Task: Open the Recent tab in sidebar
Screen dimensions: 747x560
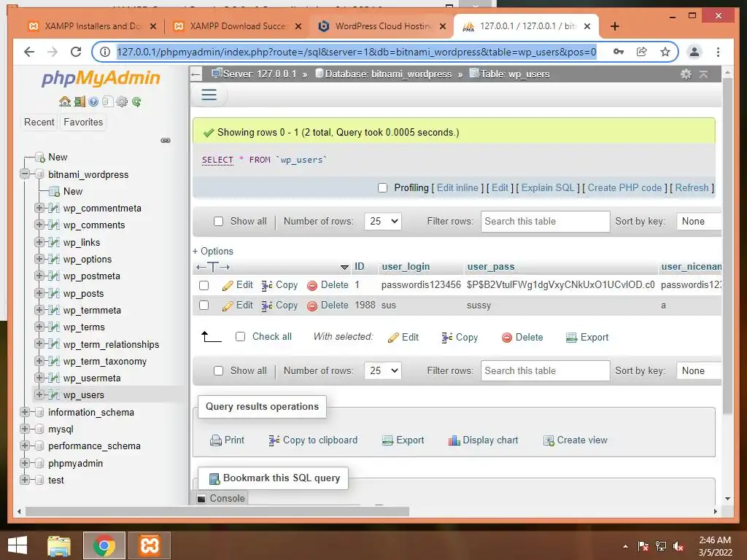Action: 39,122
